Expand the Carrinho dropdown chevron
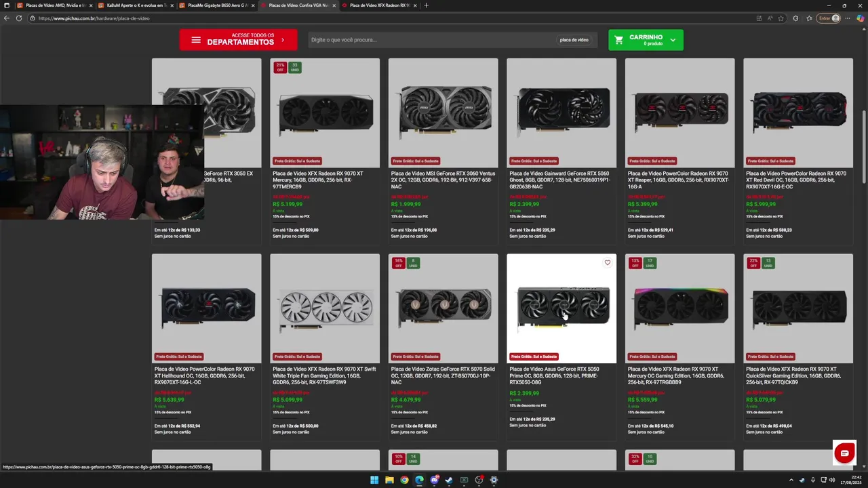 673,40
